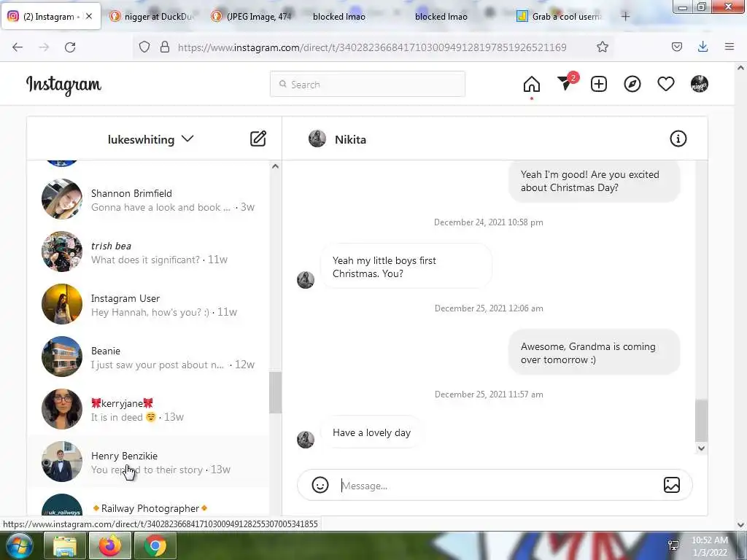The height and width of the screenshot is (560, 747).
Task: Switch to the first blocked lmao tab
Action: click(x=339, y=16)
